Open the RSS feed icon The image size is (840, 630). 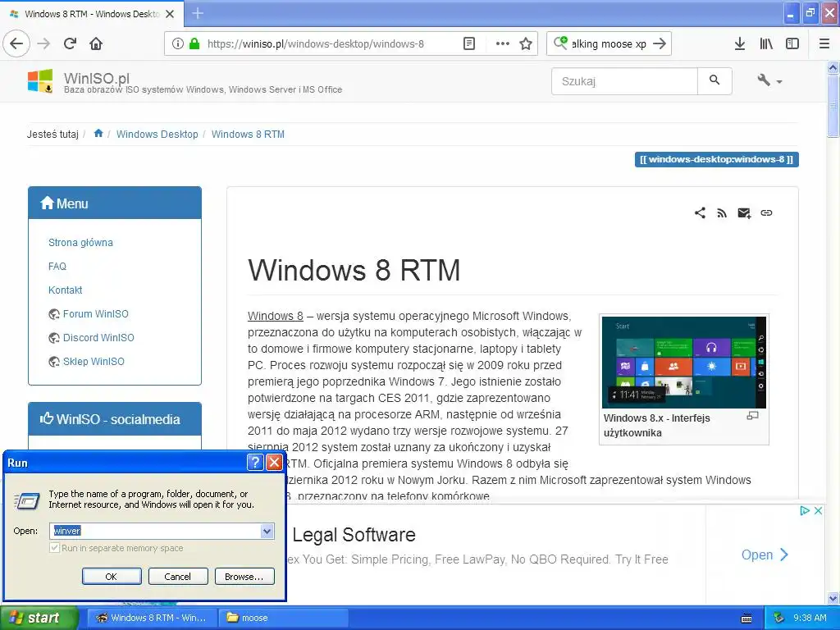click(x=722, y=213)
